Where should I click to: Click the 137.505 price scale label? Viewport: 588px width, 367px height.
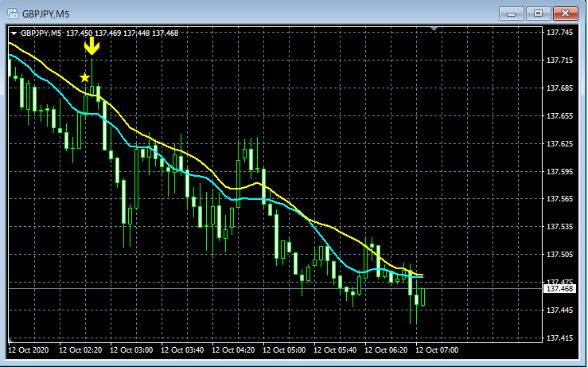point(560,255)
